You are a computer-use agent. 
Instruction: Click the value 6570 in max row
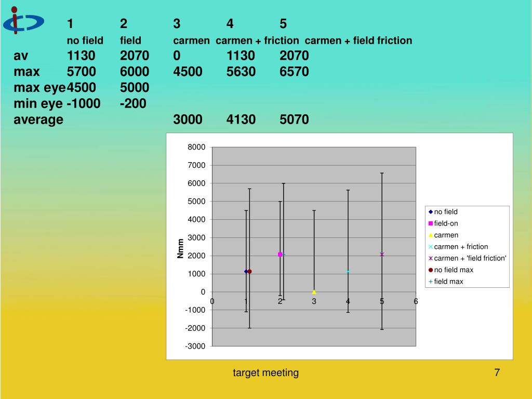[x=294, y=72]
